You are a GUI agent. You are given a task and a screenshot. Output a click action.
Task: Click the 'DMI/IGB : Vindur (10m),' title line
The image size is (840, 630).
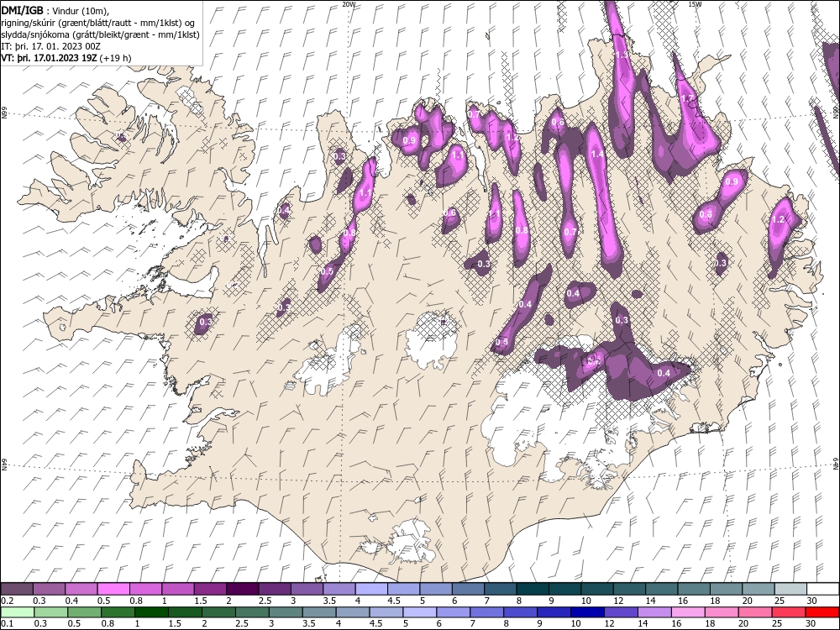tap(57, 10)
